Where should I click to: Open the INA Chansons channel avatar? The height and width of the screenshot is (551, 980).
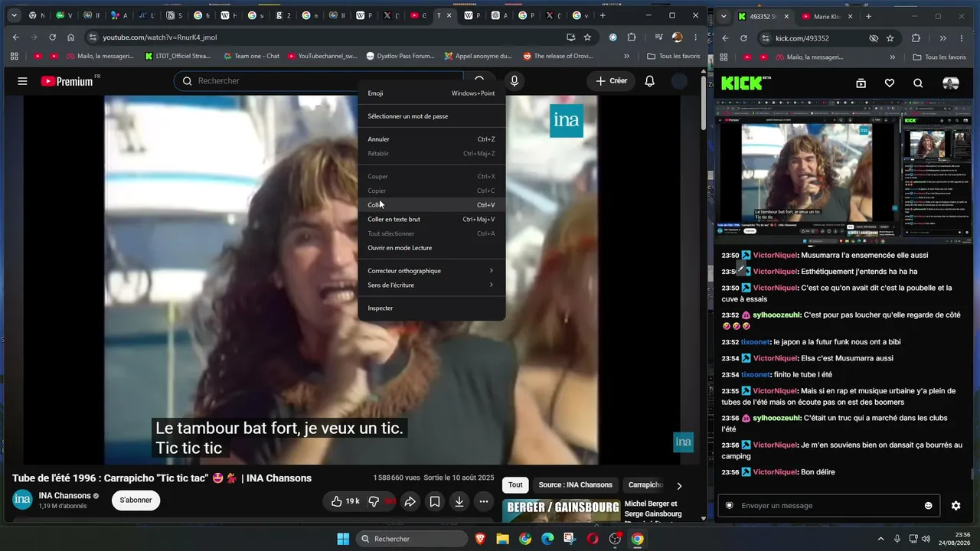22,500
